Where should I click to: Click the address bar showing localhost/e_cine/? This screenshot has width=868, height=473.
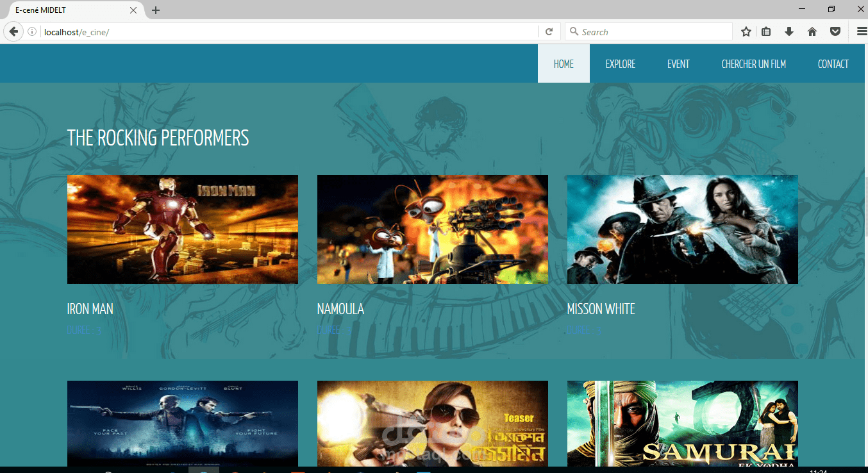(x=290, y=32)
